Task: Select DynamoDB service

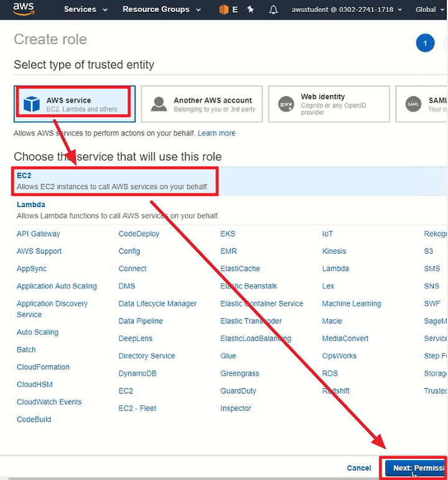Action: point(138,374)
